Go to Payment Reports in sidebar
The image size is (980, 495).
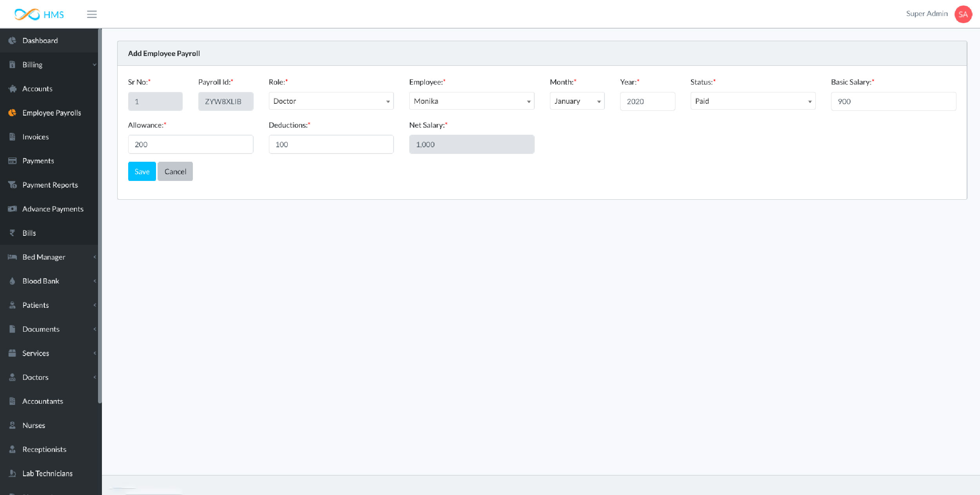[x=50, y=185]
